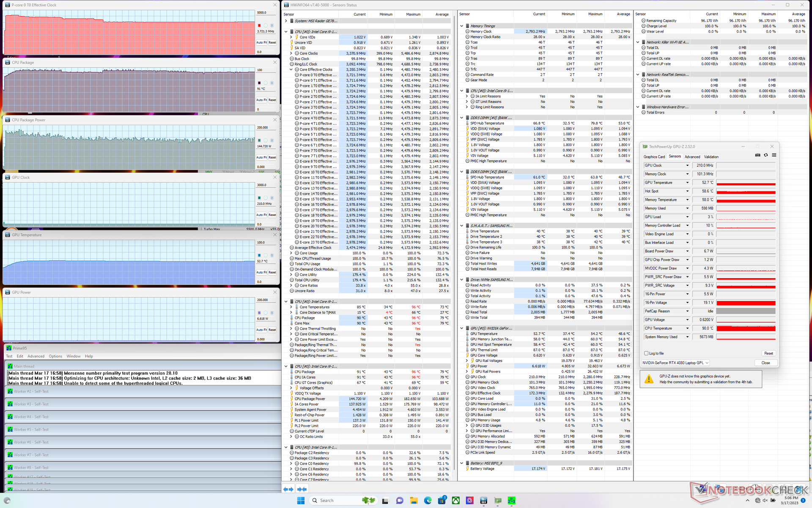Open Microsoft Edge from taskbar
The image size is (812, 508).
tap(428, 500)
